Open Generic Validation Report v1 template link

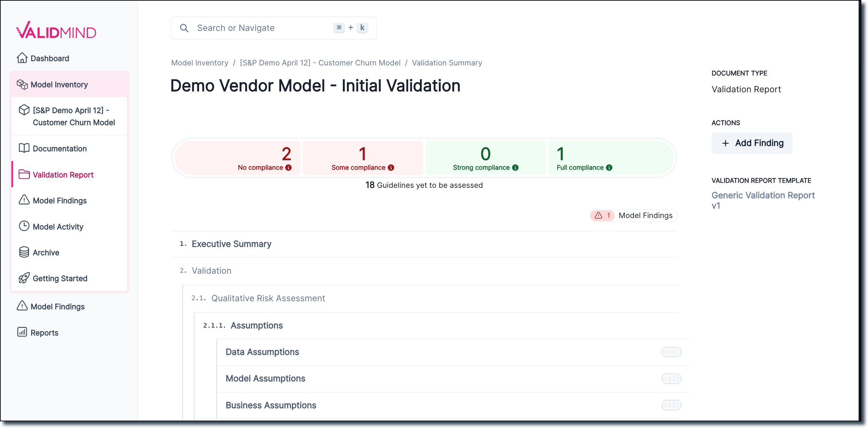tap(762, 200)
